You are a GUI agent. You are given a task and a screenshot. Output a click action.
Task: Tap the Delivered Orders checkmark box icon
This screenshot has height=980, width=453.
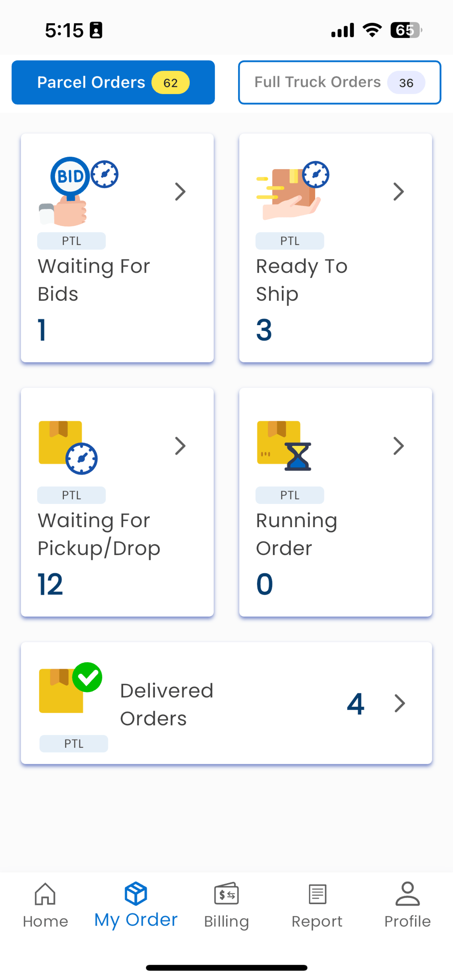(x=70, y=688)
